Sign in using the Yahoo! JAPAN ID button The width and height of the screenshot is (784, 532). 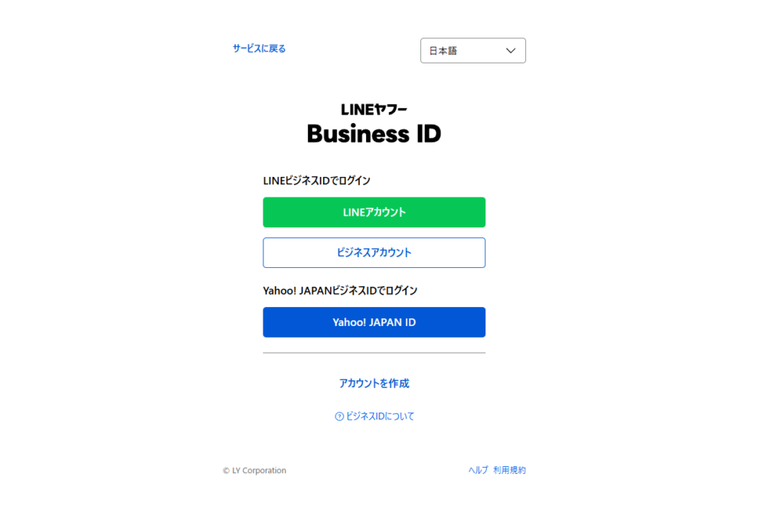tap(374, 322)
